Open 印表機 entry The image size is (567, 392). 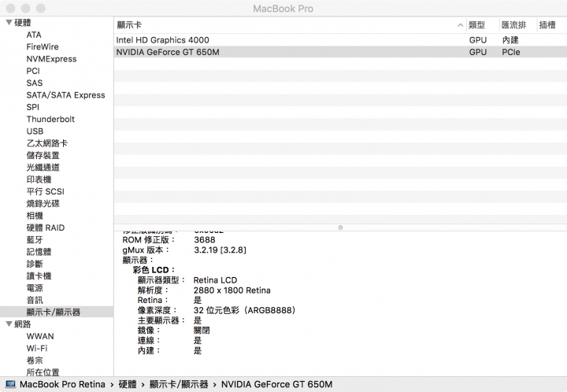(39, 179)
